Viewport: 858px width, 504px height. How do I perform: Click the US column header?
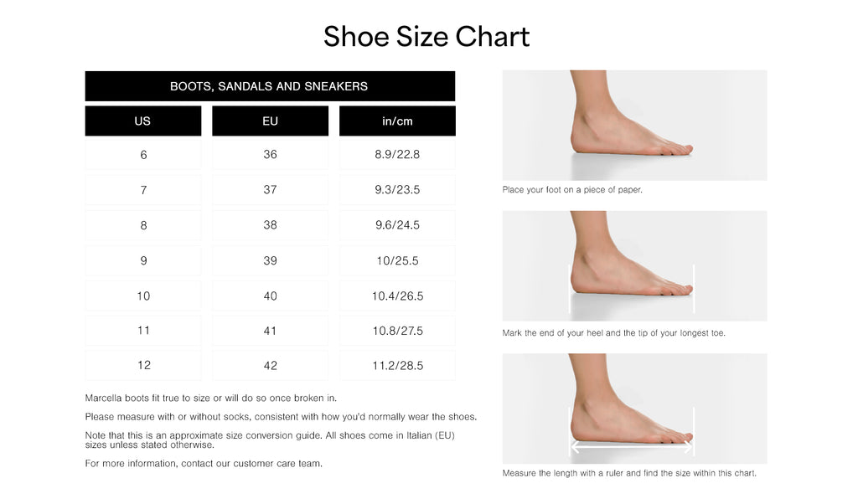click(142, 121)
